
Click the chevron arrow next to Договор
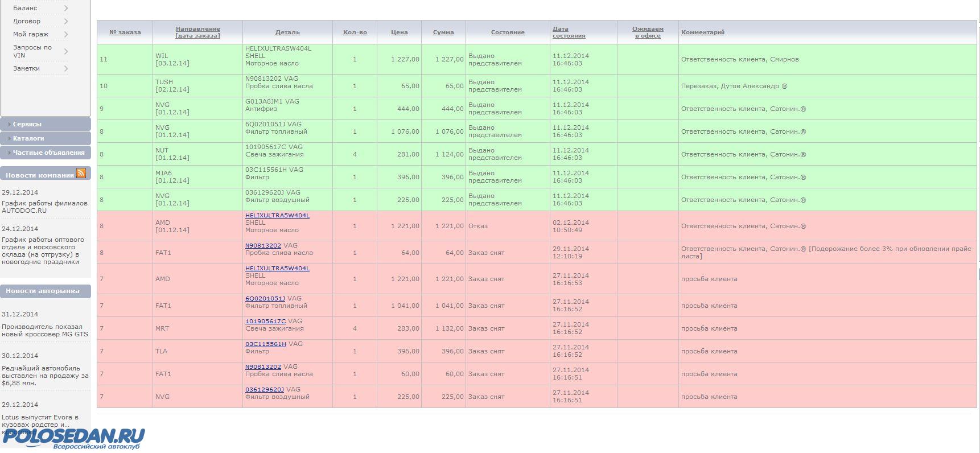pos(66,21)
